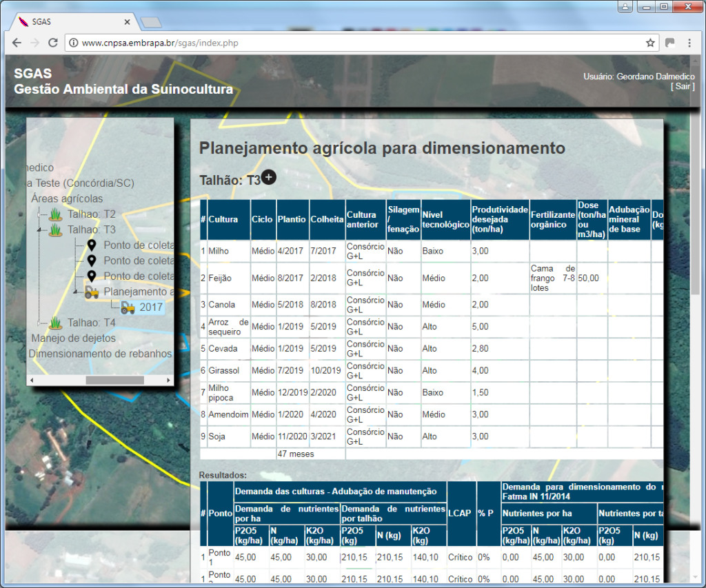
Task: Collapse the Planejamento tree node
Action: pos(75,292)
